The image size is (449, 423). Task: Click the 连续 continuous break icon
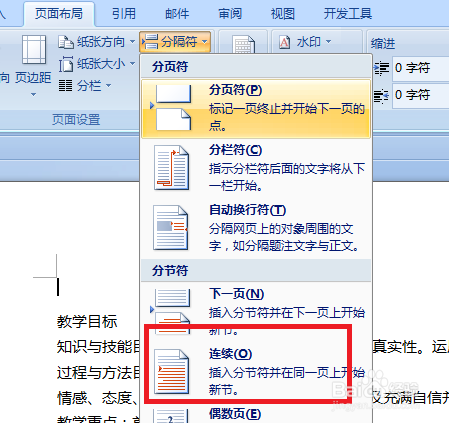point(171,371)
